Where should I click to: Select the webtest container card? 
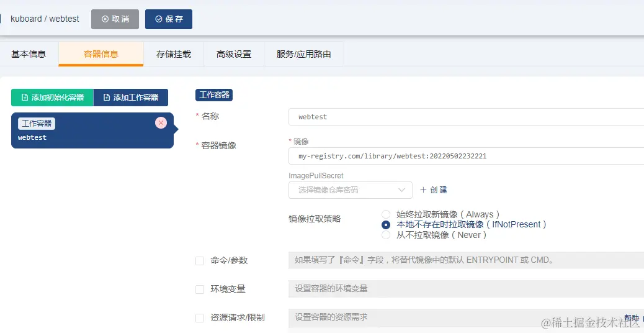pos(92,130)
